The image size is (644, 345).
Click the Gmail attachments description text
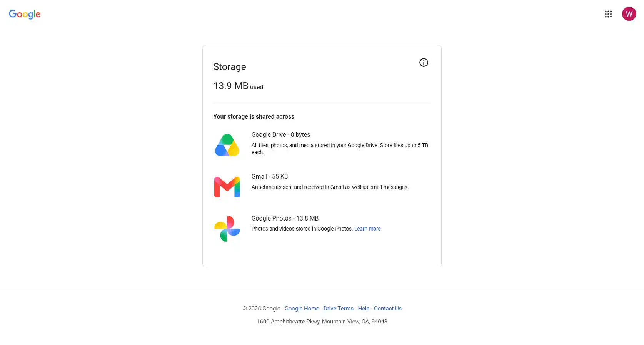[330, 187]
